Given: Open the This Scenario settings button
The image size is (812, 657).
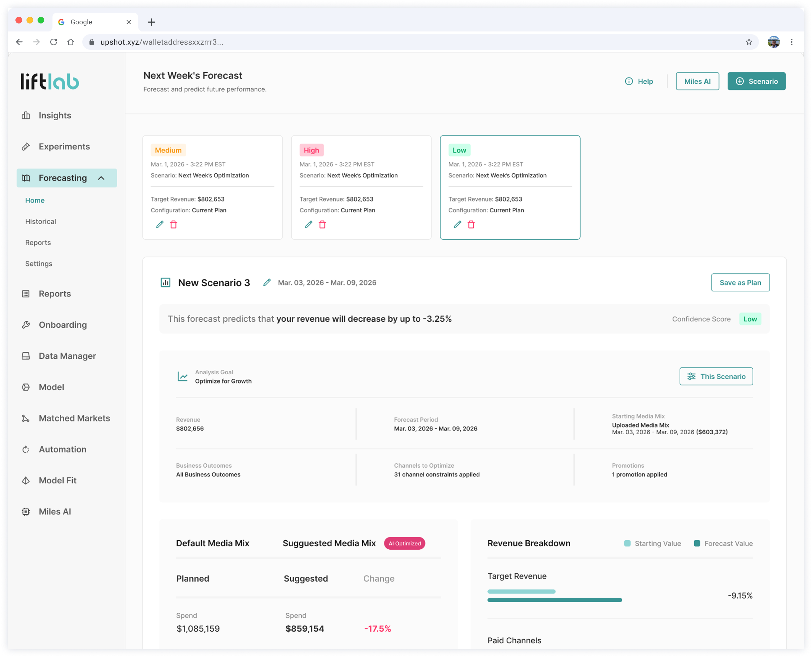Looking at the screenshot, I should (x=716, y=376).
